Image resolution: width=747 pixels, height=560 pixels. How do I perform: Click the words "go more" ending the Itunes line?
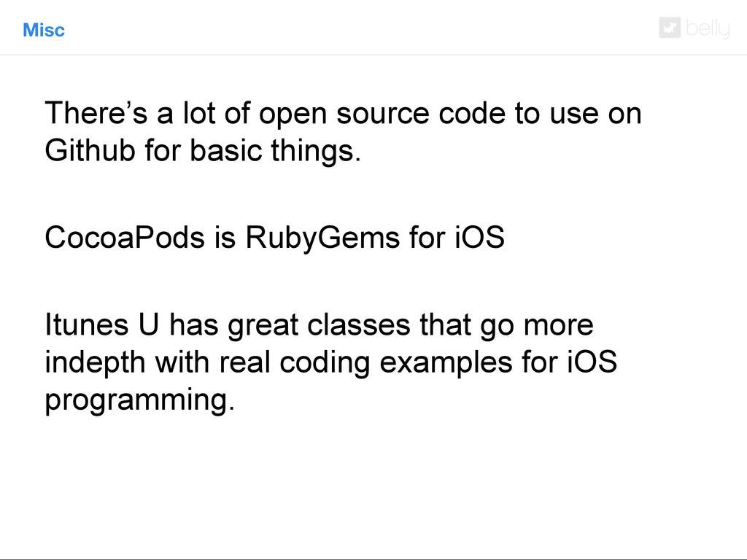[x=537, y=326]
